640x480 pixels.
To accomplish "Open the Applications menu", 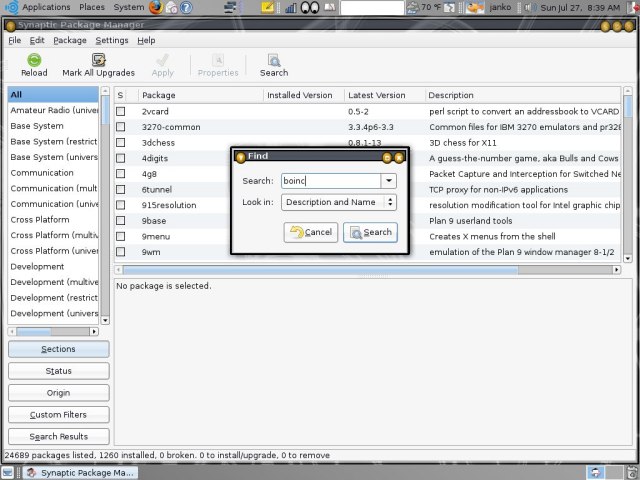I will click(x=46, y=7).
